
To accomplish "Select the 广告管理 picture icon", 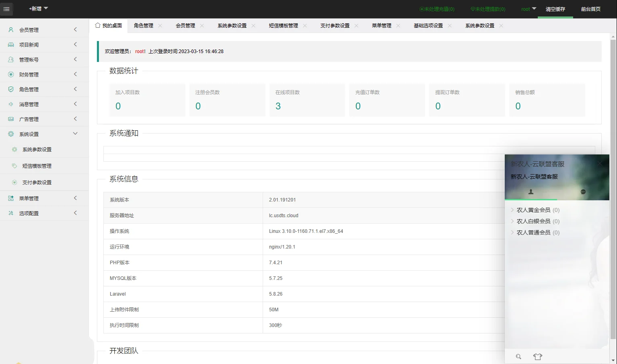I will pos(11,119).
